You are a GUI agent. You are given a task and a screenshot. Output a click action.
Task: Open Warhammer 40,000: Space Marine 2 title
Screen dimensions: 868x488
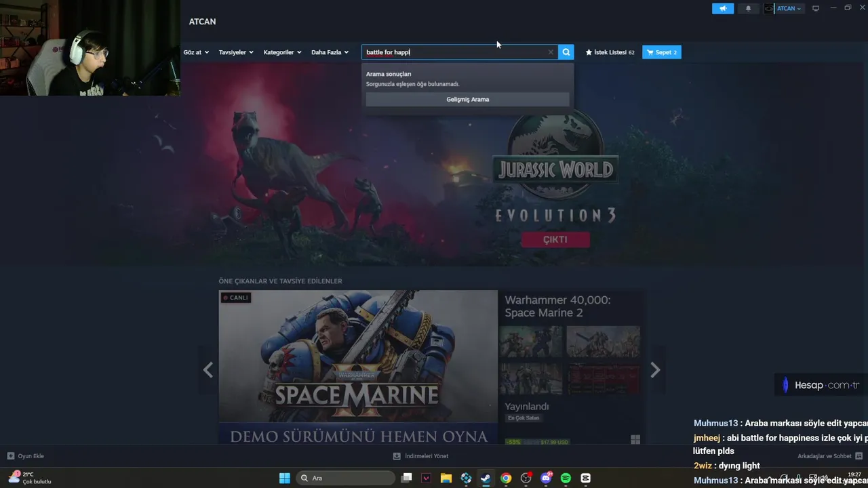coord(557,306)
